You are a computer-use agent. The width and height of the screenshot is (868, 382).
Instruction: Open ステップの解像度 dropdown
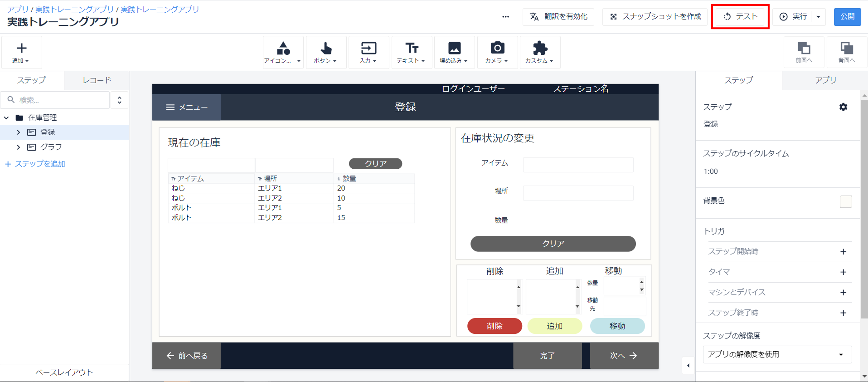click(777, 354)
